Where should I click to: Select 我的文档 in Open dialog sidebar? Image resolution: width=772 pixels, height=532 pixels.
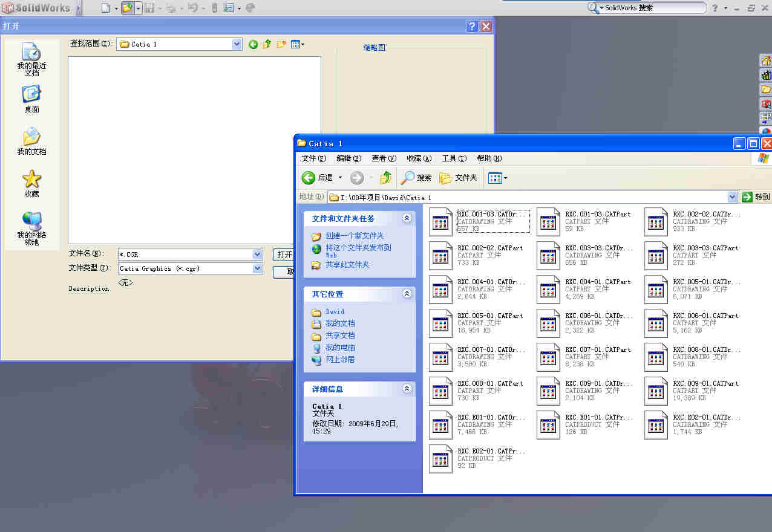pyautogui.click(x=31, y=142)
